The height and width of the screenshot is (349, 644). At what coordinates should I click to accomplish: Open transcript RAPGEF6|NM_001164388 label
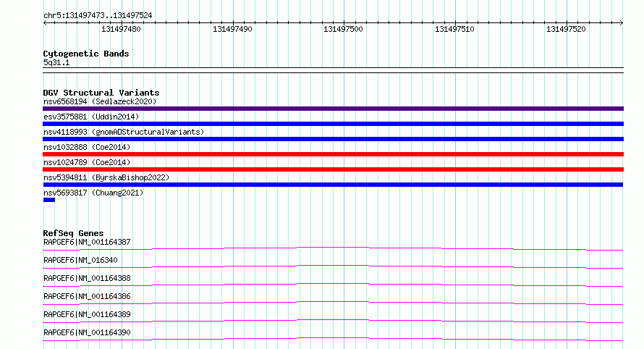tap(87, 278)
